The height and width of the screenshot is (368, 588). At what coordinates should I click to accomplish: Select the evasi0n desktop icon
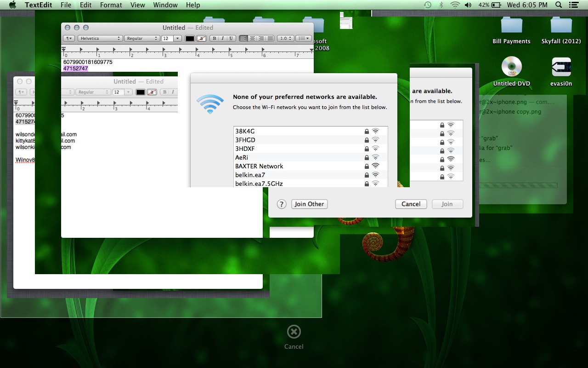pos(561,71)
